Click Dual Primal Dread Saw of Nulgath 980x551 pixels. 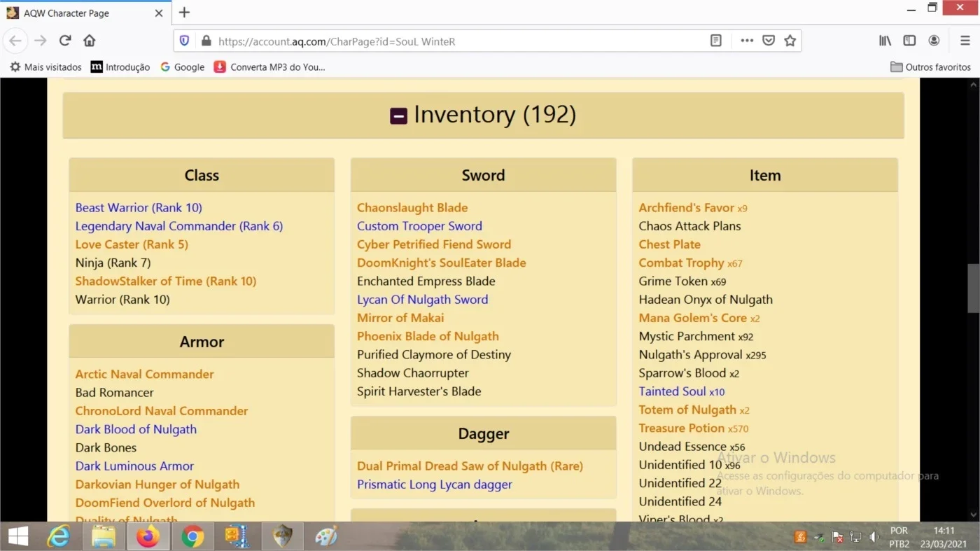(x=470, y=466)
